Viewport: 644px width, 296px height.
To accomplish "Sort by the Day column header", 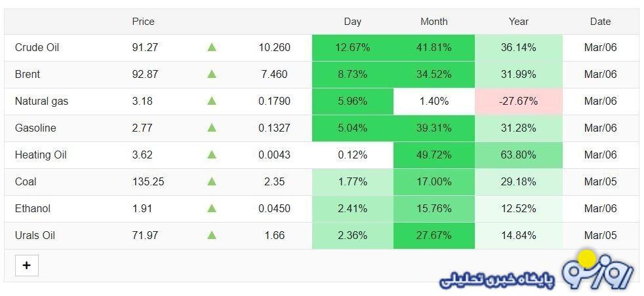I will [352, 22].
